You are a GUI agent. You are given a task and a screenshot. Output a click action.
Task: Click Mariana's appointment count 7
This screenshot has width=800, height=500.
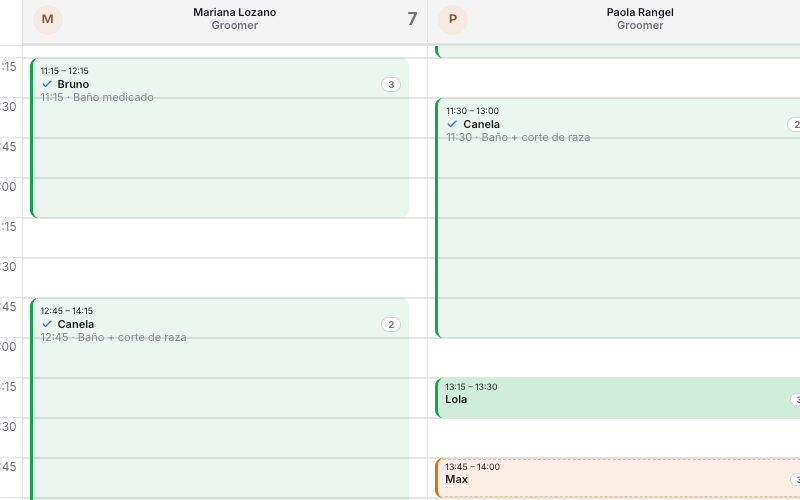point(412,19)
